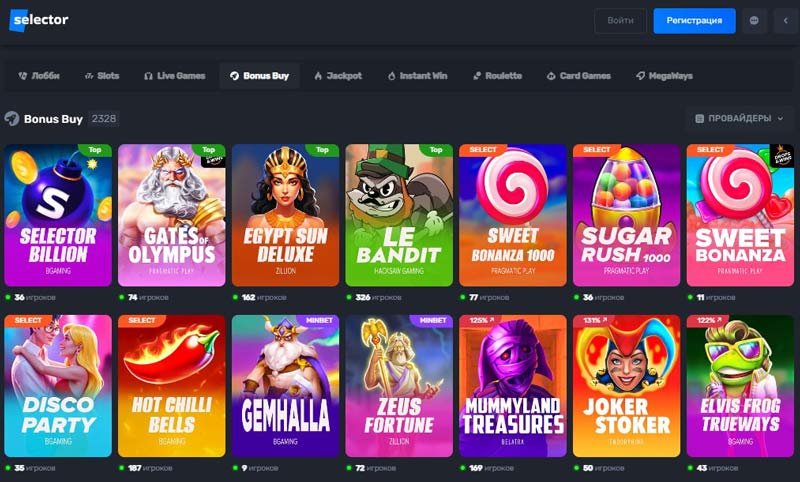800x482 pixels.
Task: Open Le Bandit game card
Action: coord(399,215)
